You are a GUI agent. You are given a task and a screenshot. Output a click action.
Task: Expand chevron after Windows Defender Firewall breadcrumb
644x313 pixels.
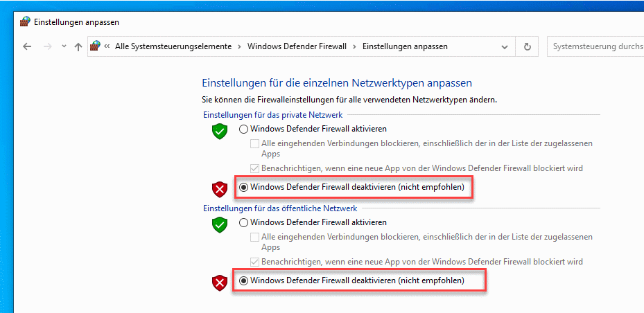coord(354,46)
